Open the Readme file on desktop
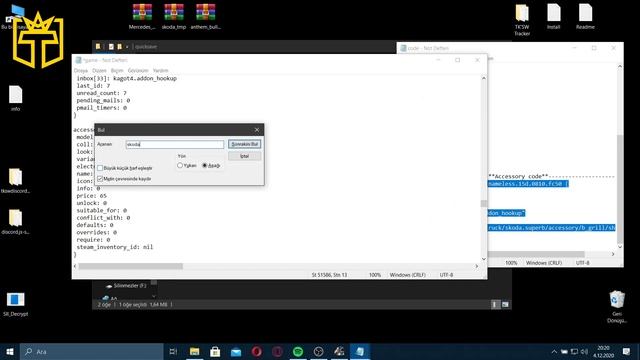 pyautogui.click(x=585, y=17)
